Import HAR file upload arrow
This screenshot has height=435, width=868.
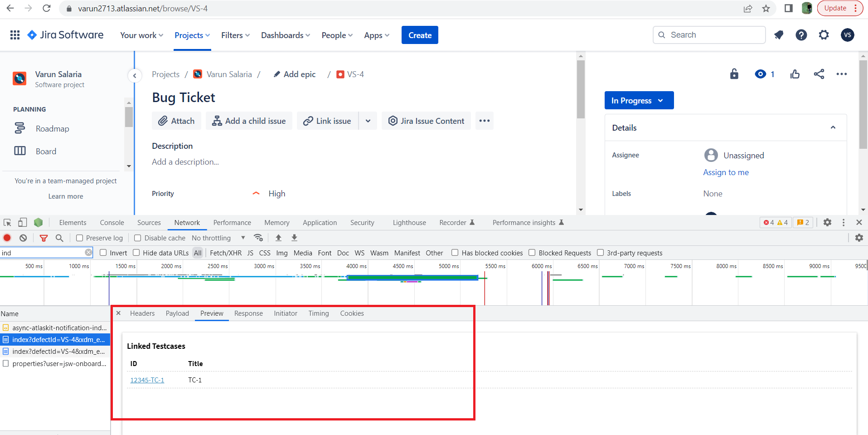[278, 238]
